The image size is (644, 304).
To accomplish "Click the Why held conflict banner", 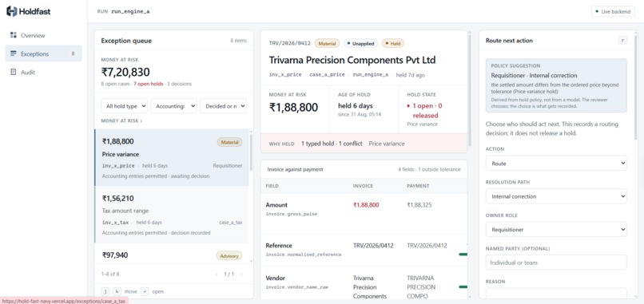I will point(364,144).
